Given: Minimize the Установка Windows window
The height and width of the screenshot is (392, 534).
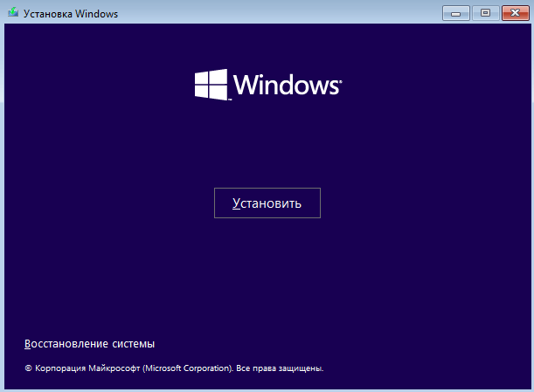Looking at the screenshot, I should (456, 14).
